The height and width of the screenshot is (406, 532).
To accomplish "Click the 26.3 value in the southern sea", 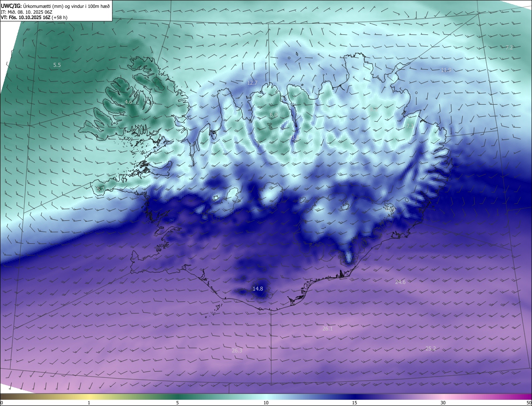I will pos(237,351).
